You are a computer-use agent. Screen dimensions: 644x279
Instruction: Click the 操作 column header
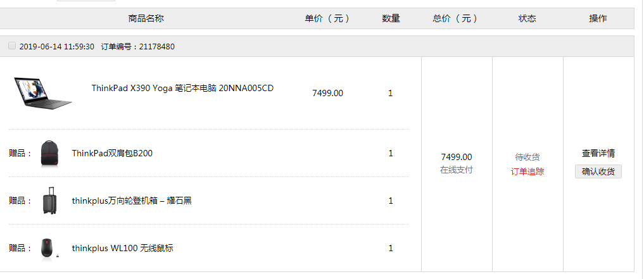pyautogui.click(x=598, y=18)
